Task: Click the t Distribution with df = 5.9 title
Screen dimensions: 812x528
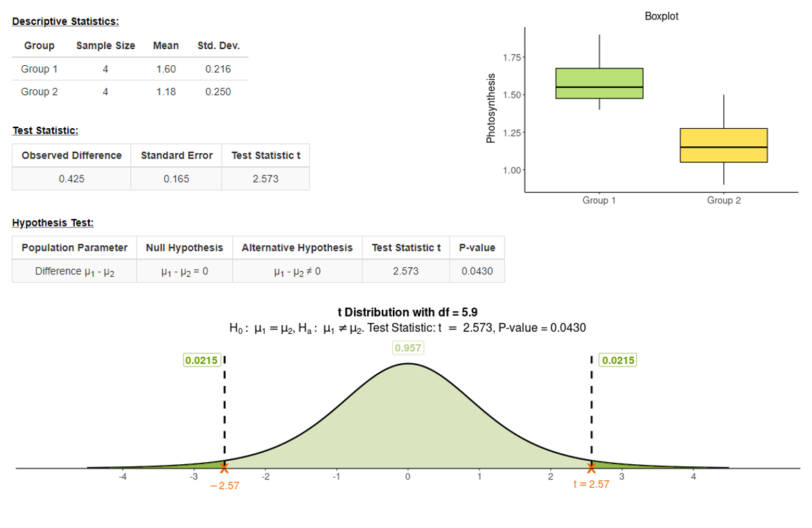Action: [x=407, y=313]
